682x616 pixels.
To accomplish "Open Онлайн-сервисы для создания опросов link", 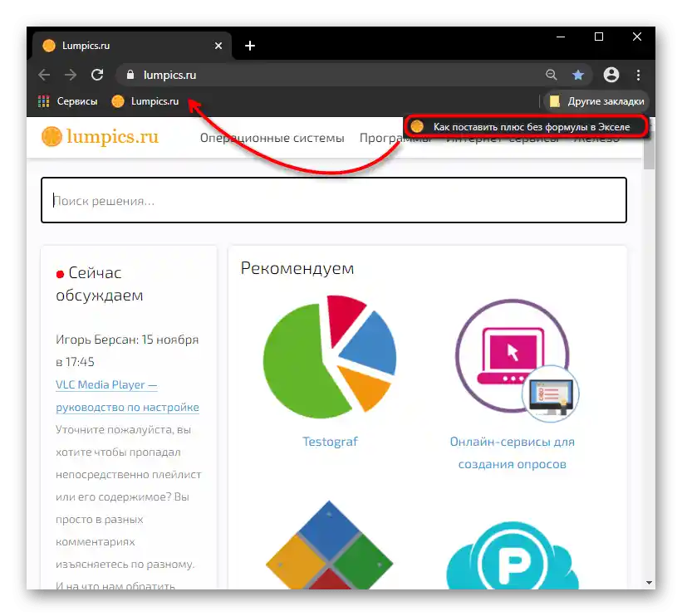I will point(512,453).
